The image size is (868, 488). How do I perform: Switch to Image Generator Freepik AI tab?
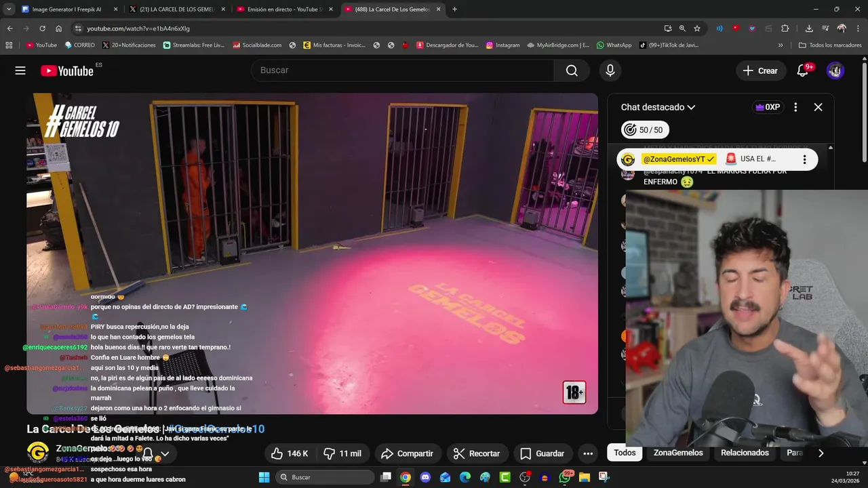pos(69,9)
